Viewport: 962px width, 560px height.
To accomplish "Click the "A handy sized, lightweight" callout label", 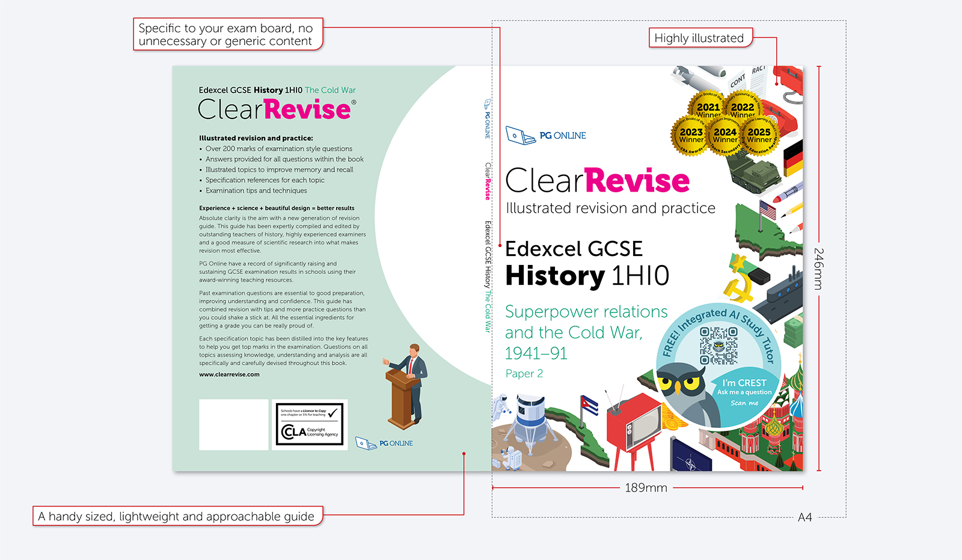I will 177,516.
